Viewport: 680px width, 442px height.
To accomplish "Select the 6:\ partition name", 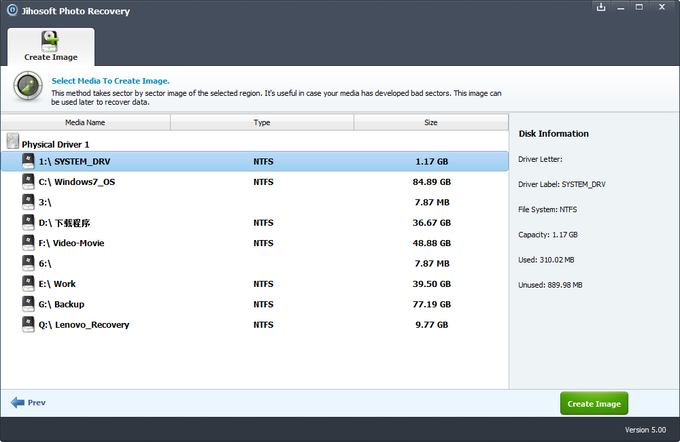I will 45,264.
